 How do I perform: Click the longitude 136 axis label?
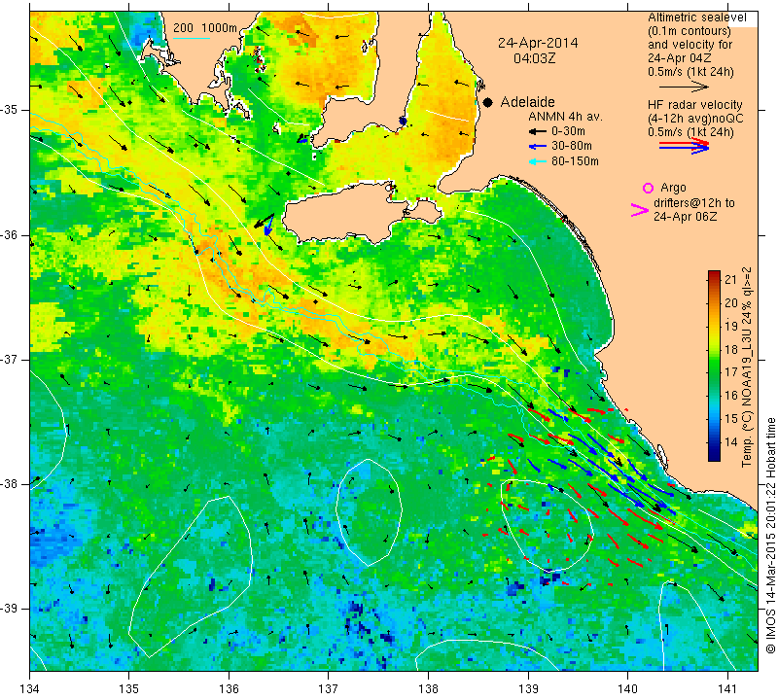coord(229,688)
